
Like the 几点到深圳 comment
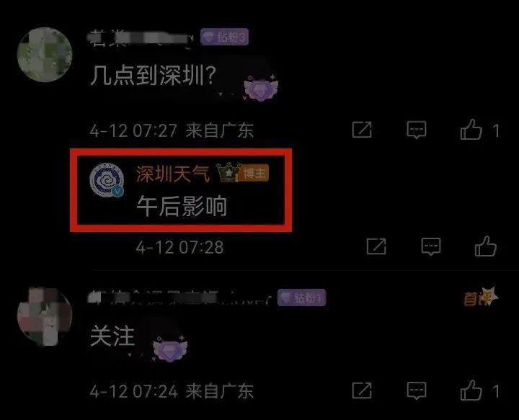tap(471, 129)
